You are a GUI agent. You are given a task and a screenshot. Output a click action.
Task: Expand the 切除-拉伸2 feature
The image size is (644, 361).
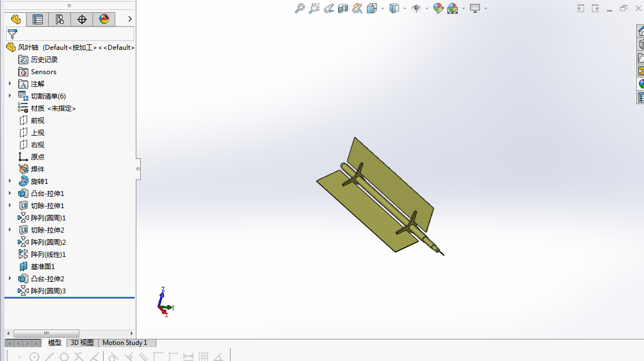10,230
